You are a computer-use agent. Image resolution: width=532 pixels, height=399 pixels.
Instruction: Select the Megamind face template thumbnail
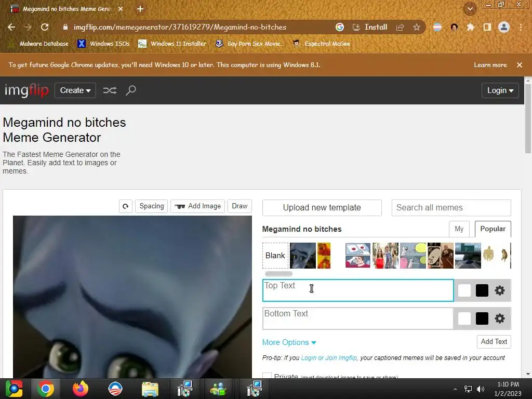coord(303,256)
